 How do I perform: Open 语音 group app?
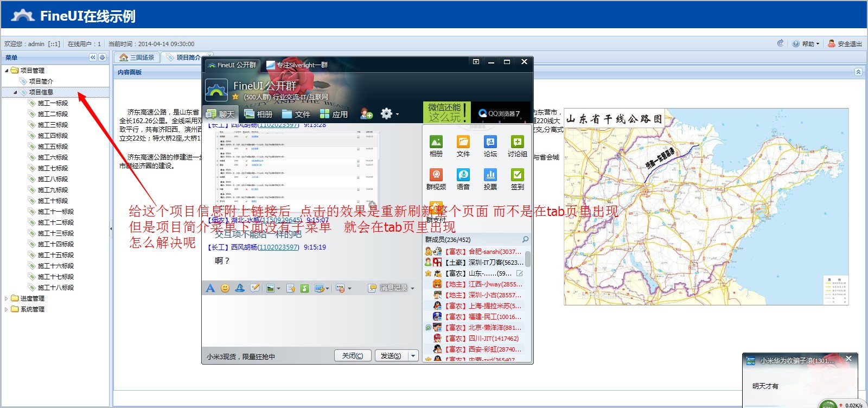[463, 180]
